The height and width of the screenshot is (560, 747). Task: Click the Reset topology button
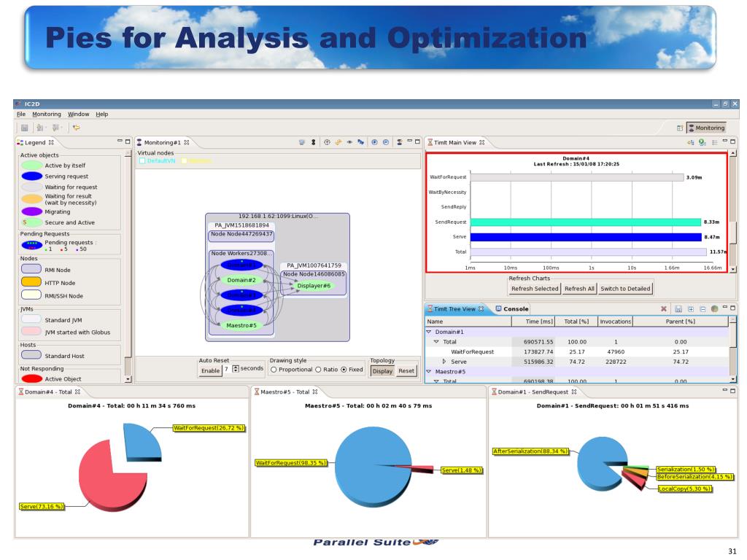(406, 370)
